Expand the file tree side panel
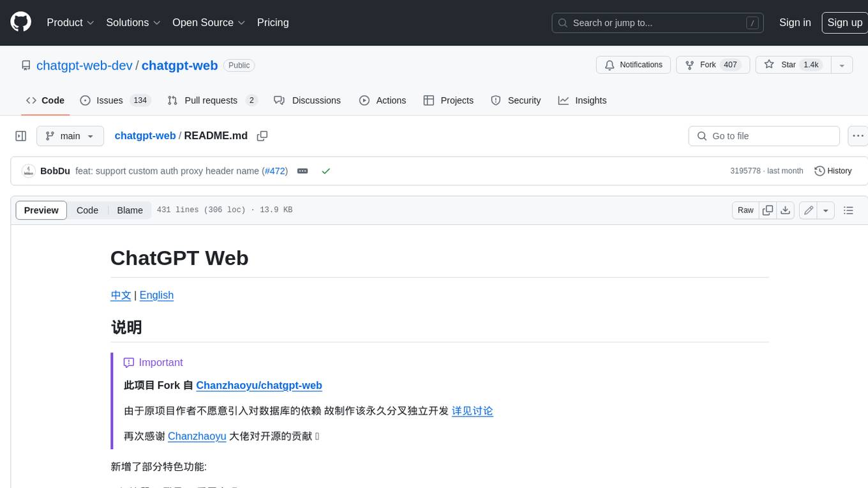The height and width of the screenshot is (488, 868). click(21, 136)
